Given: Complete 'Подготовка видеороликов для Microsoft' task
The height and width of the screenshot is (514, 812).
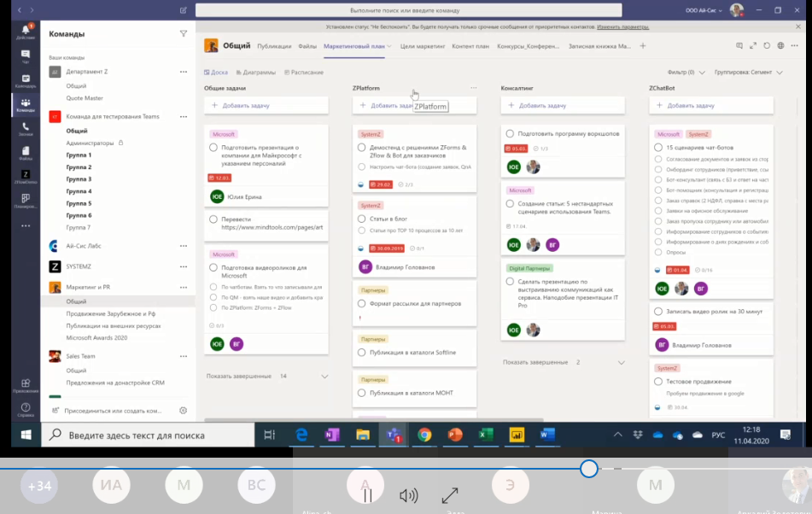Looking at the screenshot, I should point(213,267).
